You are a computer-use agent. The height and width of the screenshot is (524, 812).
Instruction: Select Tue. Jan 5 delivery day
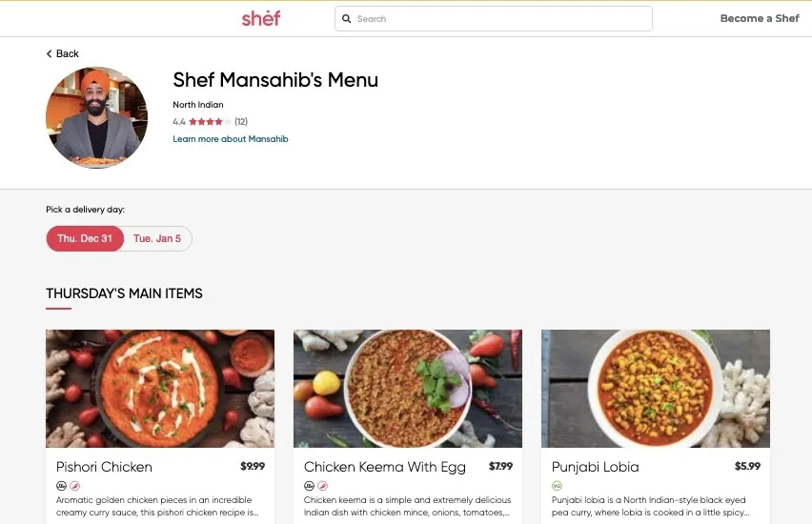[x=157, y=238]
